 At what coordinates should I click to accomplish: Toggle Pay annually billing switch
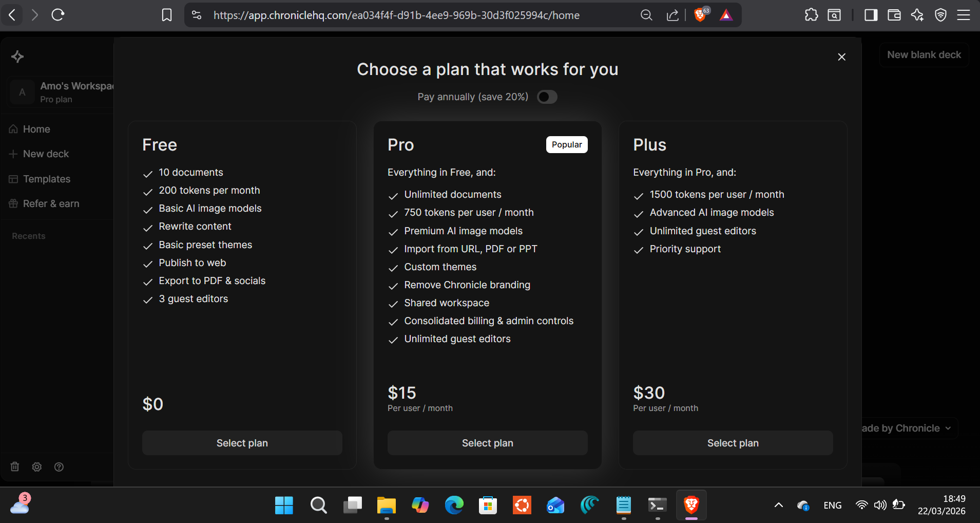pyautogui.click(x=547, y=97)
